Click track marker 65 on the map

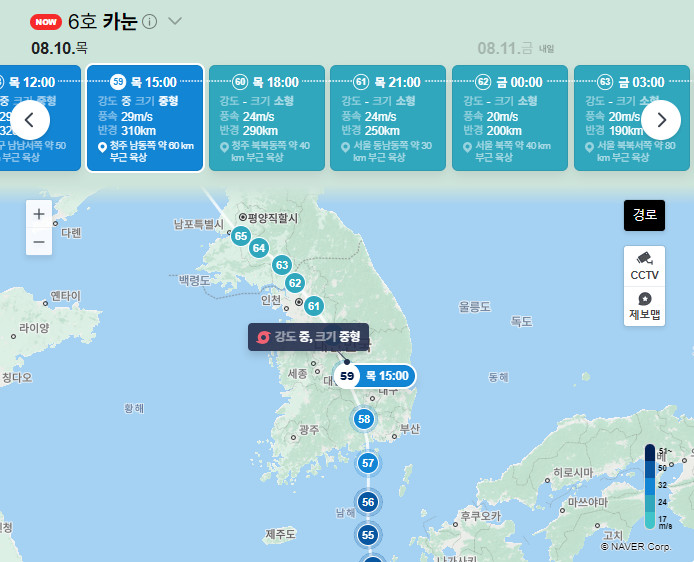click(241, 236)
